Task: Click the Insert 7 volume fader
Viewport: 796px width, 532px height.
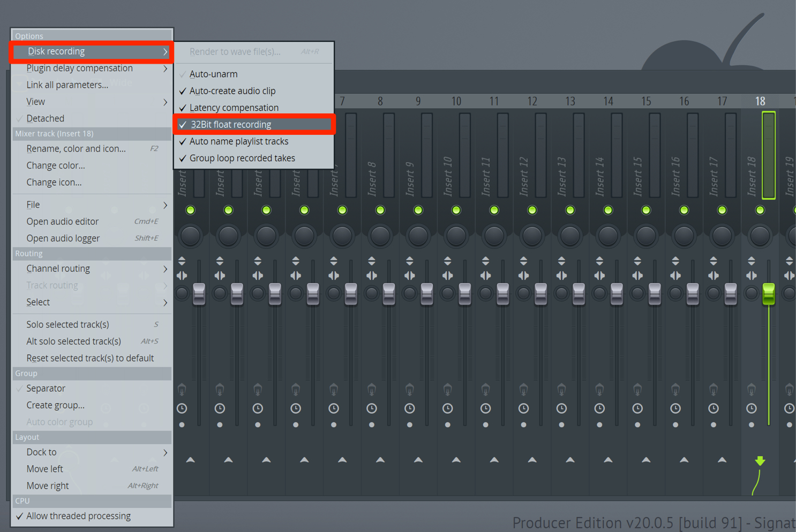Action: tap(351, 294)
